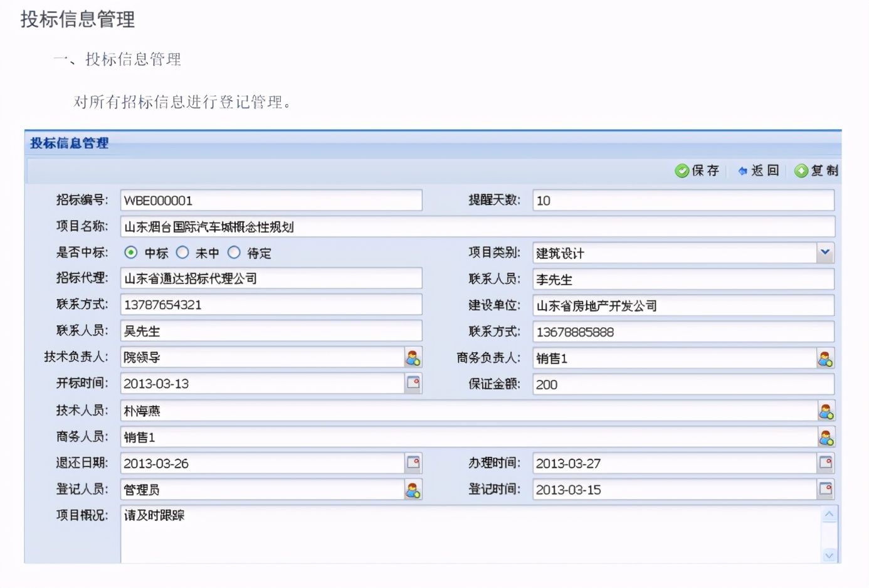Open the person selector for 技术人员
Viewport: 869px width, 588px height.
click(826, 411)
